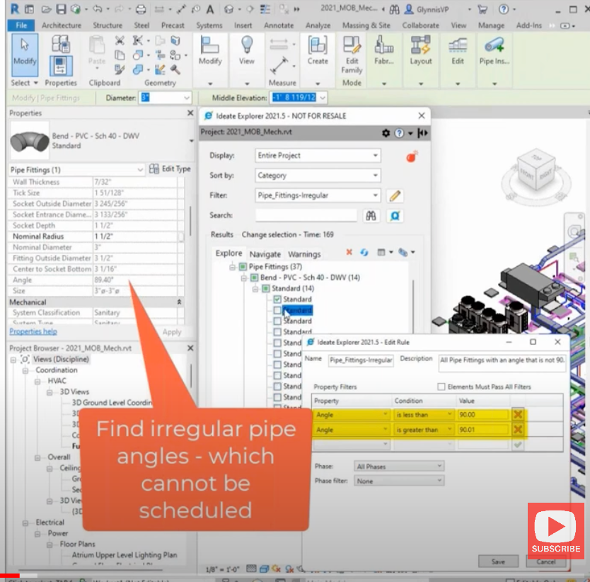Delete the 'is greater than' Angle rule

(518, 429)
